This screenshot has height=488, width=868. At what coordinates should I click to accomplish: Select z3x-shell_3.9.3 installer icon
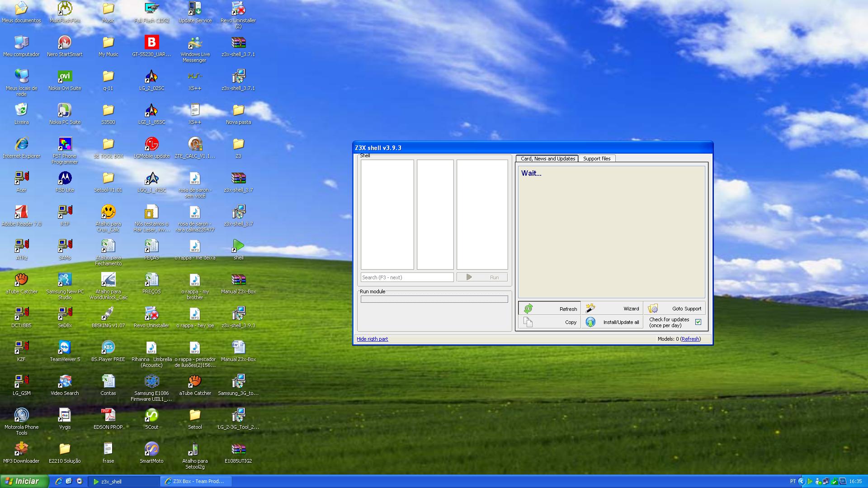238,317
